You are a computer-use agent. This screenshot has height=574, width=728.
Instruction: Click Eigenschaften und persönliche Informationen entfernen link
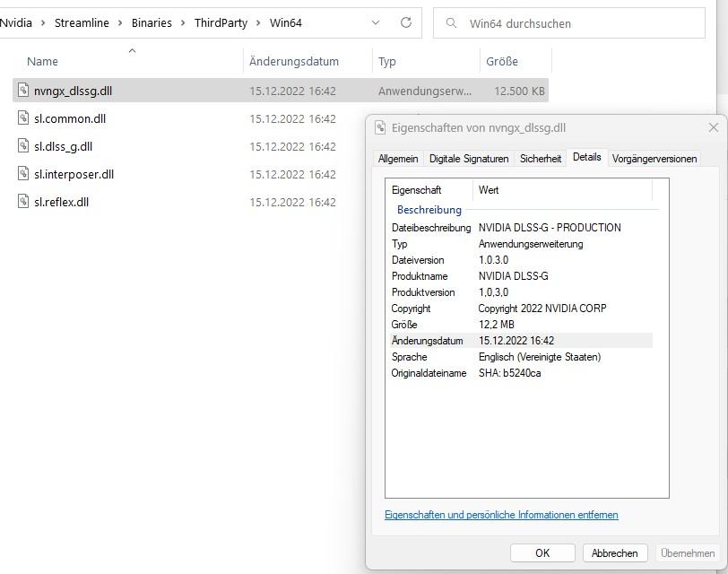pos(501,515)
